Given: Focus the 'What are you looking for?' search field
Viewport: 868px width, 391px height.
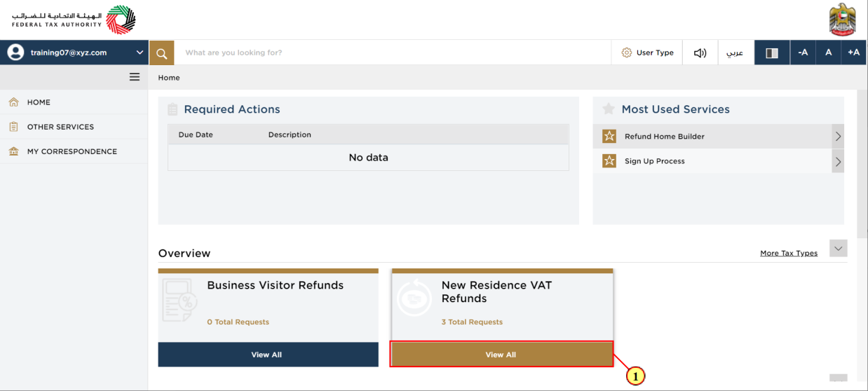Looking at the screenshot, I should (393, 53).
